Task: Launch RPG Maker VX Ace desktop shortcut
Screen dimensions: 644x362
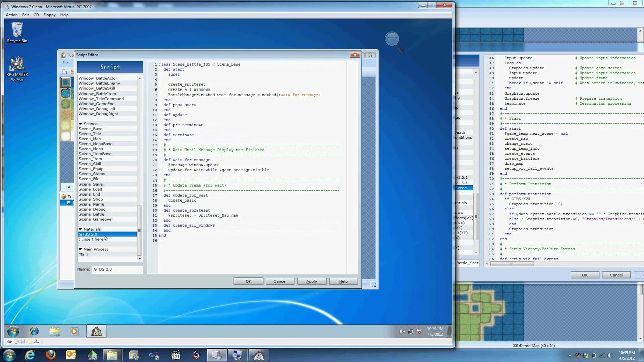Action: coord(17,69)
